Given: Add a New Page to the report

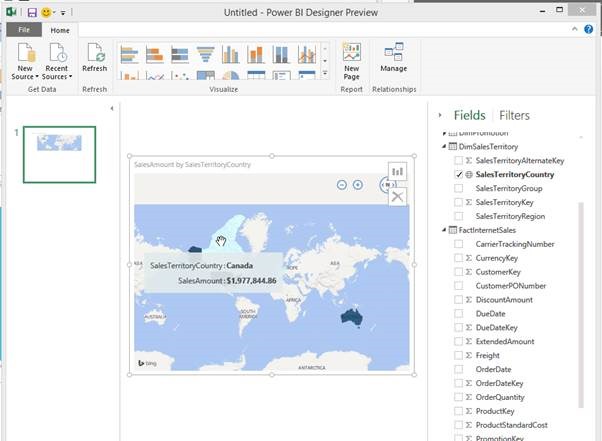Looking at the screenshot, I should [352, 61].
